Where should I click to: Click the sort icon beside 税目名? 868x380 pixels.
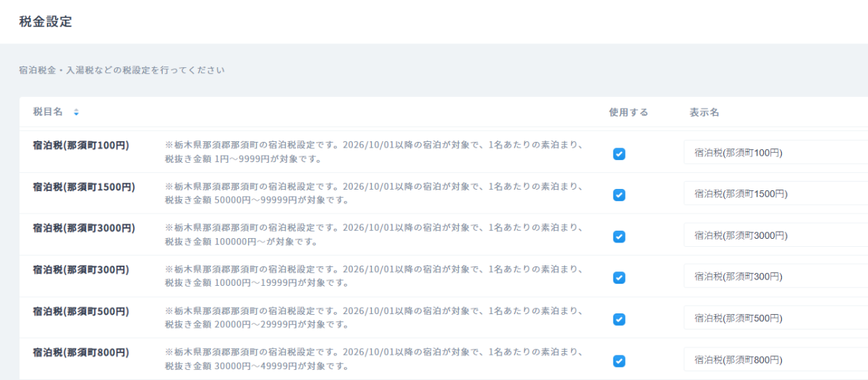pos(76,113)
